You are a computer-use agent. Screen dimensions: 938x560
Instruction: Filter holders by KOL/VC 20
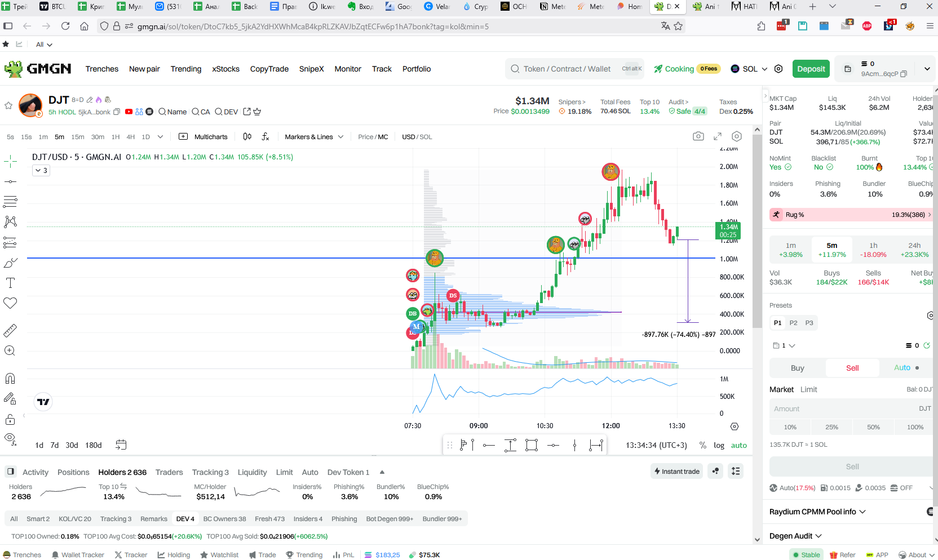[75, 519]
